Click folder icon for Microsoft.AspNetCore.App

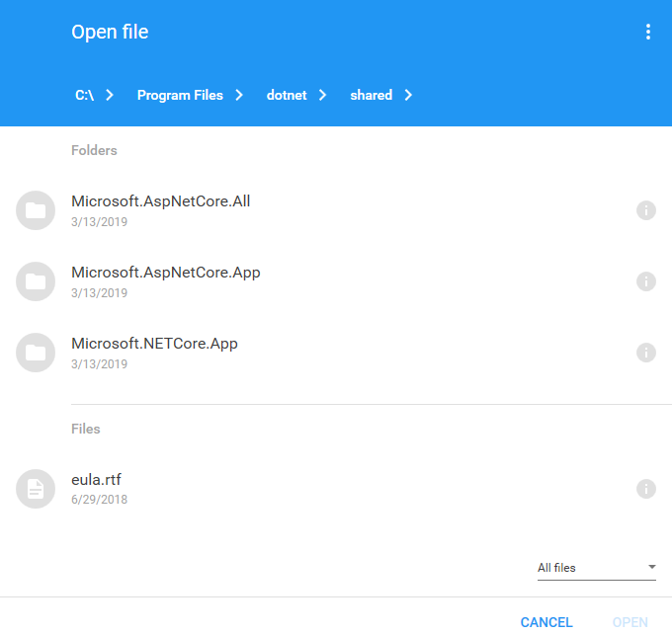(x=36, y=281)
